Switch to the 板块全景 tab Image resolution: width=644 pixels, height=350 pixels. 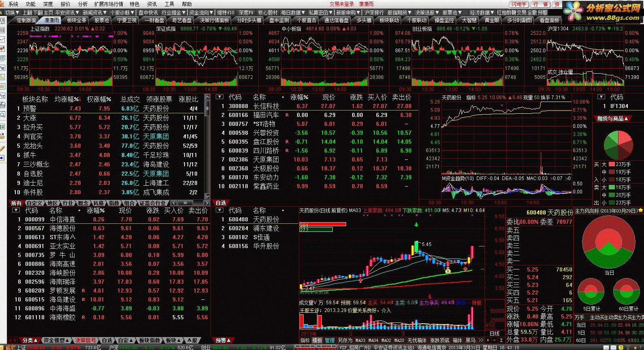point(77,20)
